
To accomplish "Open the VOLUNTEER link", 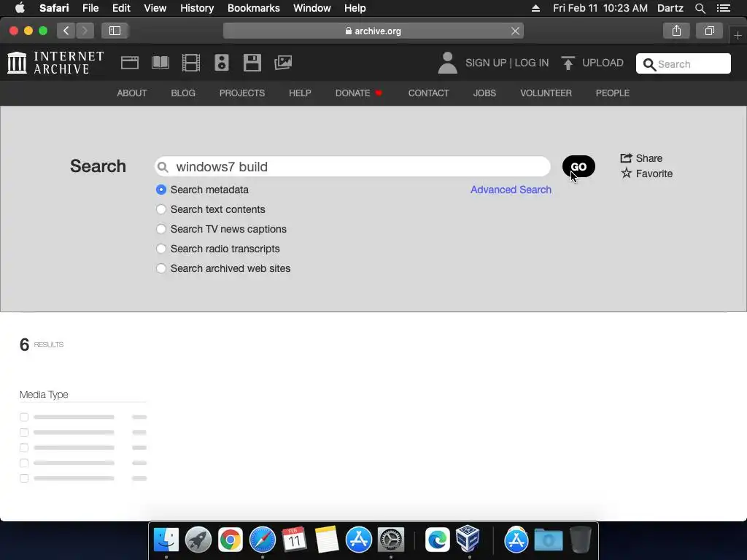I will point(546,93).
